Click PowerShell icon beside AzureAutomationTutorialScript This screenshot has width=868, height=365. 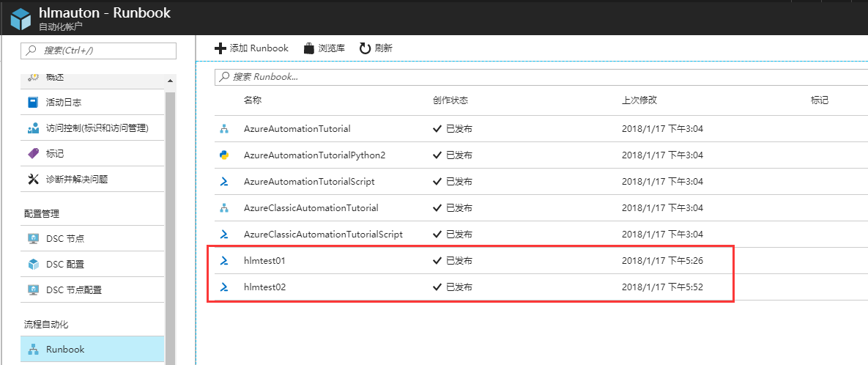[223, 182]
